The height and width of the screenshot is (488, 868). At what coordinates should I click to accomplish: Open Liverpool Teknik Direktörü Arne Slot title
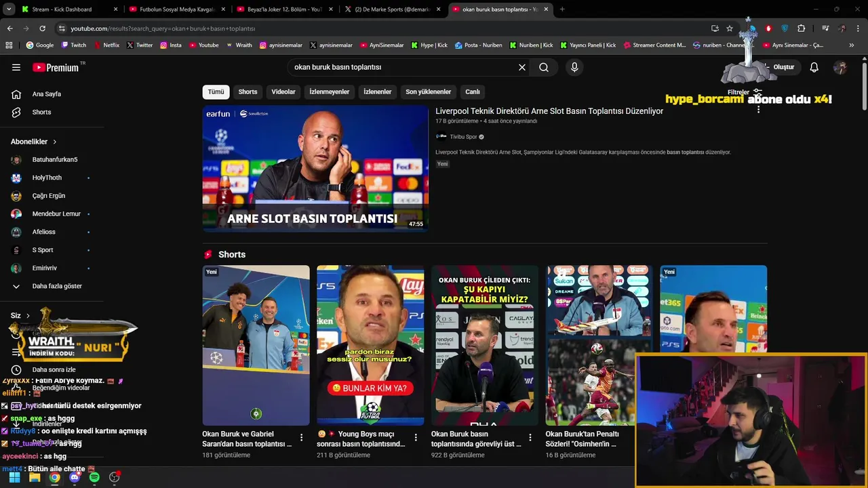[549, 111]
